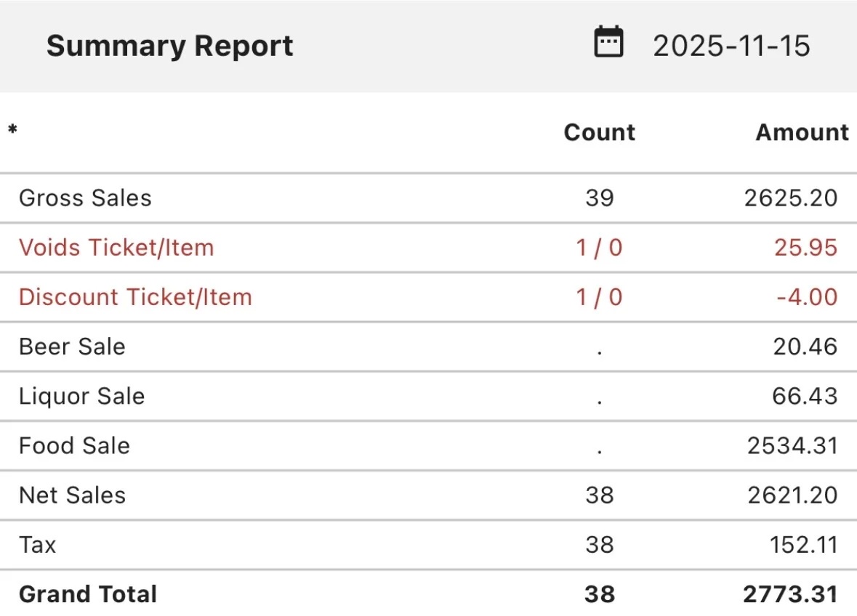Screen dimensions: 857x616
Task: Open the Discount Ticket/Item row
Action: [x=135, y=297]
